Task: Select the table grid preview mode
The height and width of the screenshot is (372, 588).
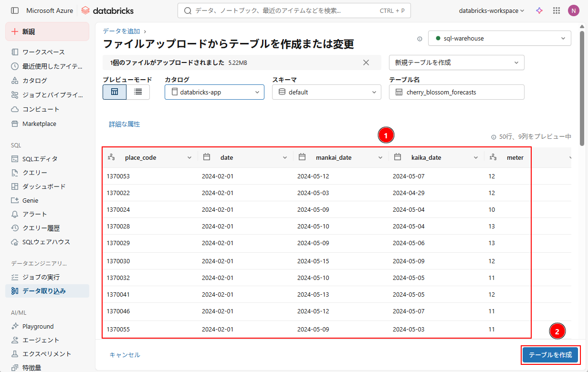Action: [x=115, y=92]
